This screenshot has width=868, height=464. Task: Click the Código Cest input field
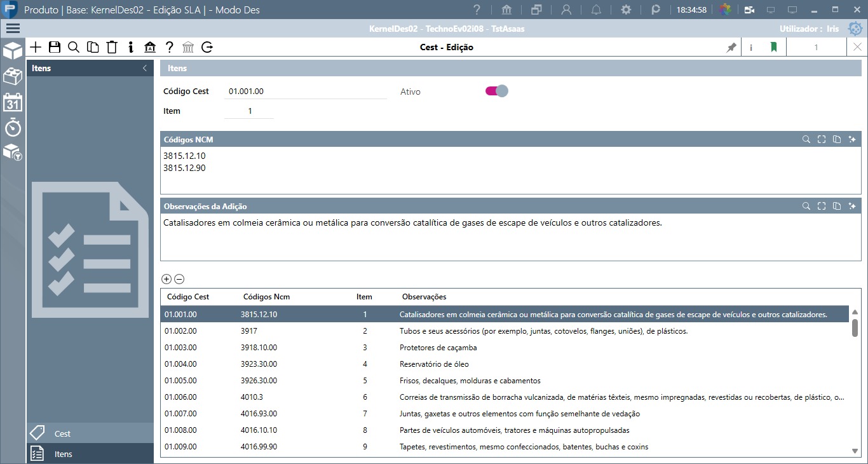(x=305, y=91)
